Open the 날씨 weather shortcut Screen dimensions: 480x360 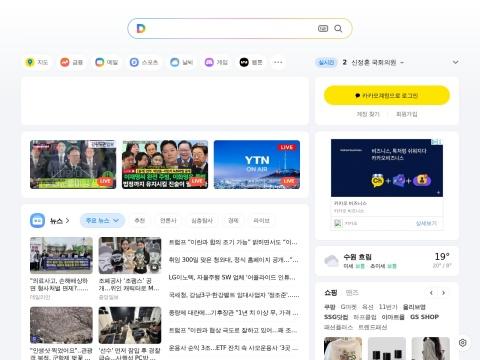pyautogui.click(x=182, y=62)
